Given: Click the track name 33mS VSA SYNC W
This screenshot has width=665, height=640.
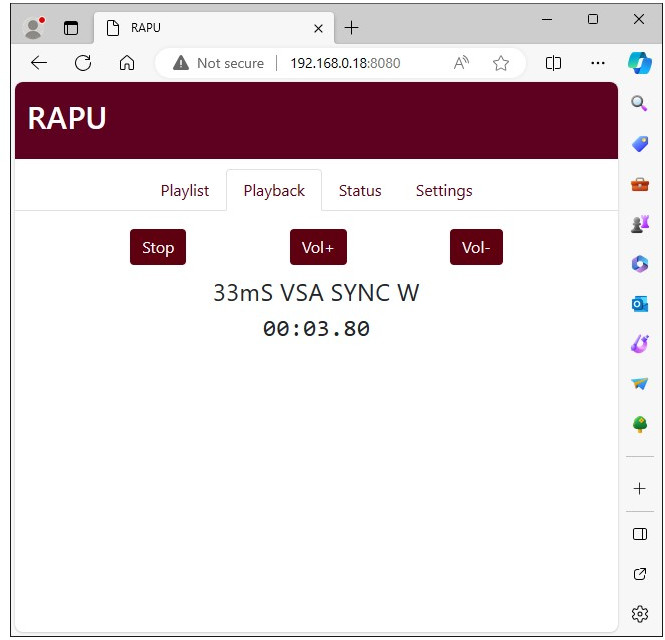Looking at the screenshot, I should [x=316, y=293].
